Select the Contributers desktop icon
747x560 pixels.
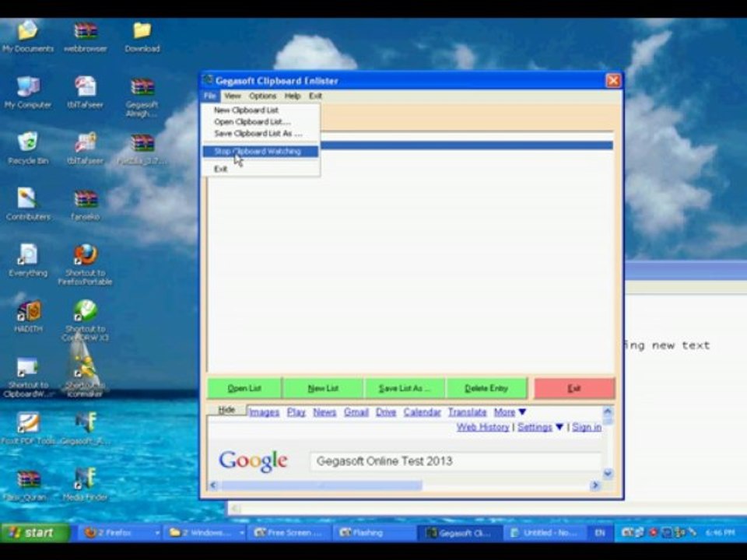(x=28, y=205)
